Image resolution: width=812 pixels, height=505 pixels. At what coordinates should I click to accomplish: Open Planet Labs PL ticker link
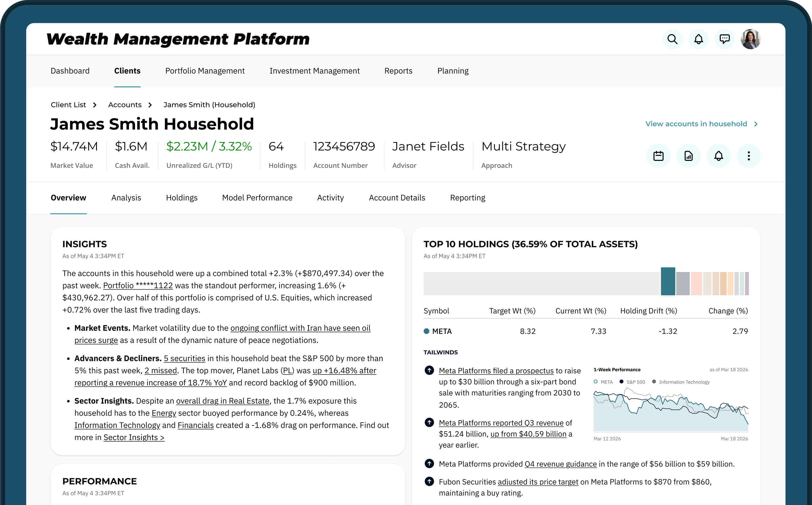tap(287, 370)
